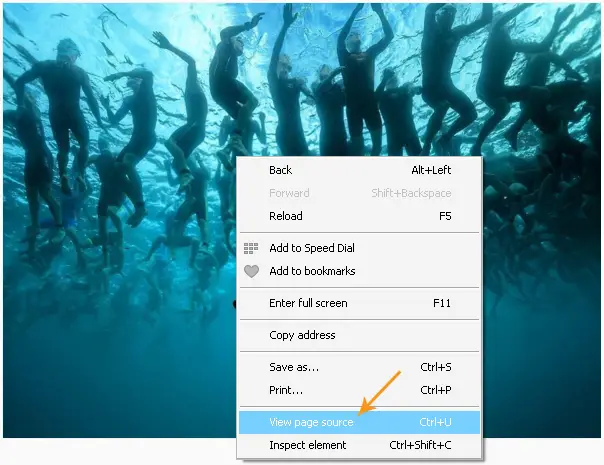
Task: Choose Back in the context menu
Action: 359,170
